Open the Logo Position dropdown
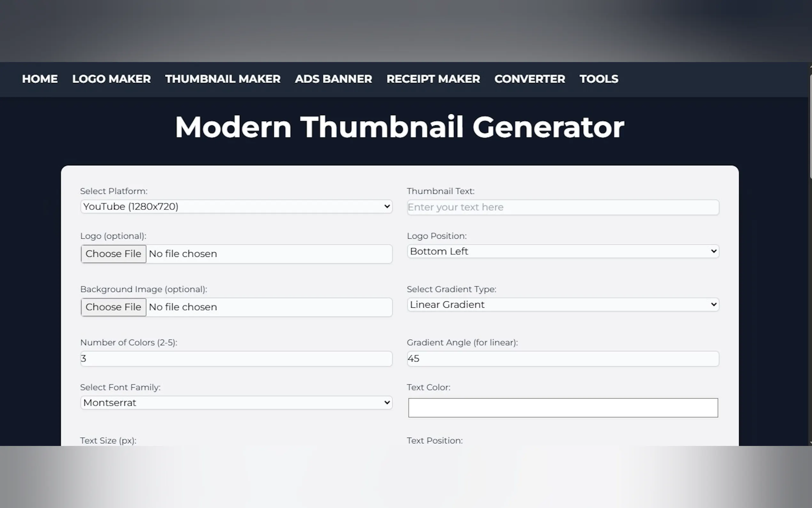 tap(563, 251)
